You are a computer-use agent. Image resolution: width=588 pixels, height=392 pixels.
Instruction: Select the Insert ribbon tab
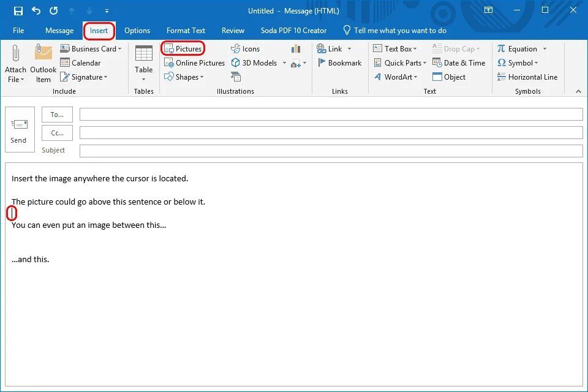(99, 31)
